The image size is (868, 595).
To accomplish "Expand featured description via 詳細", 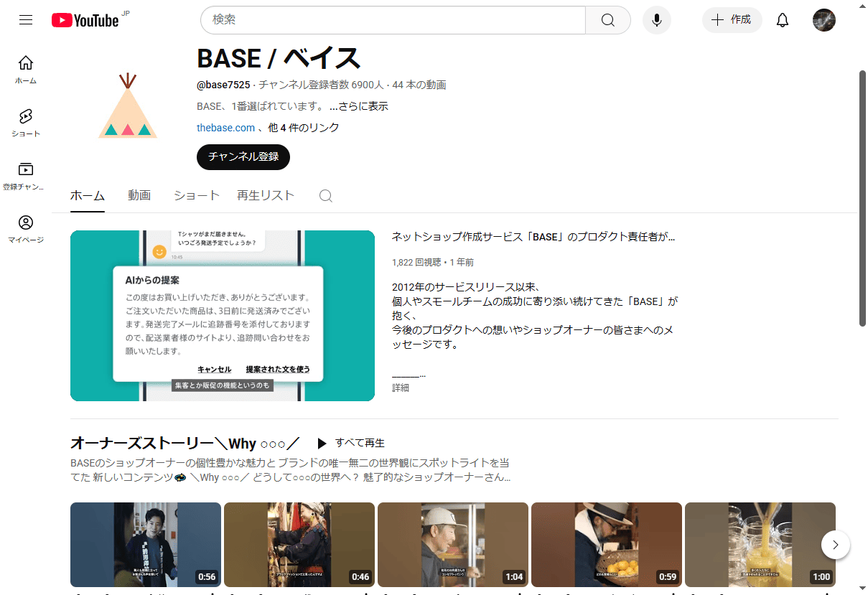I will 401,388.
